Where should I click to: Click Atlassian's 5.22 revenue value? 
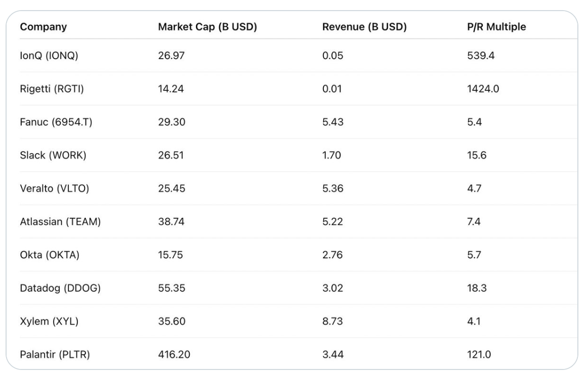(332, 221)
